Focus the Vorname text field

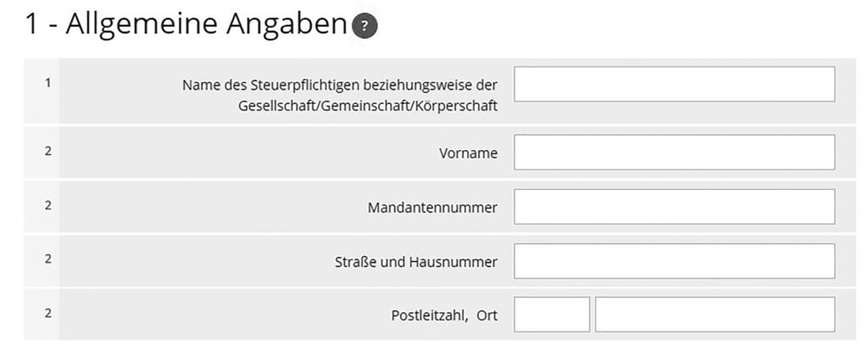674,153
